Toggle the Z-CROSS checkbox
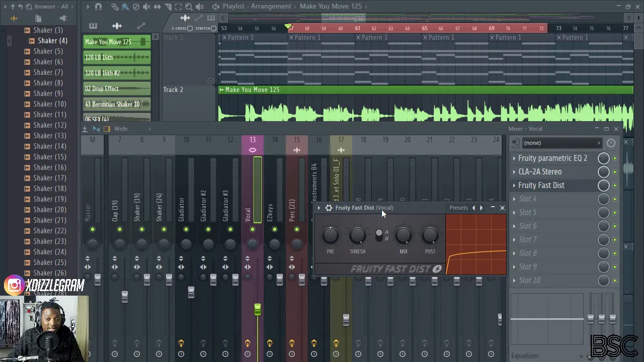Viewport: 644px width, 362px height. [x=190, y=28]
